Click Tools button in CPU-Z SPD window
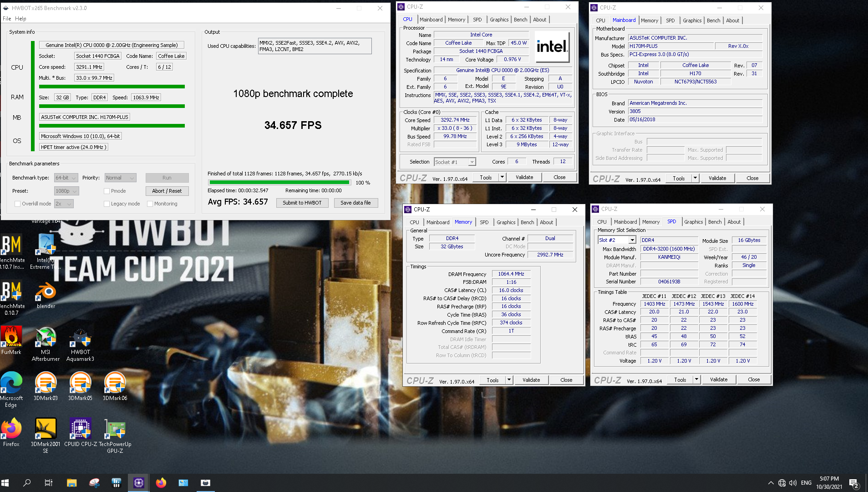The image size is (868, 492). (680, 379)
